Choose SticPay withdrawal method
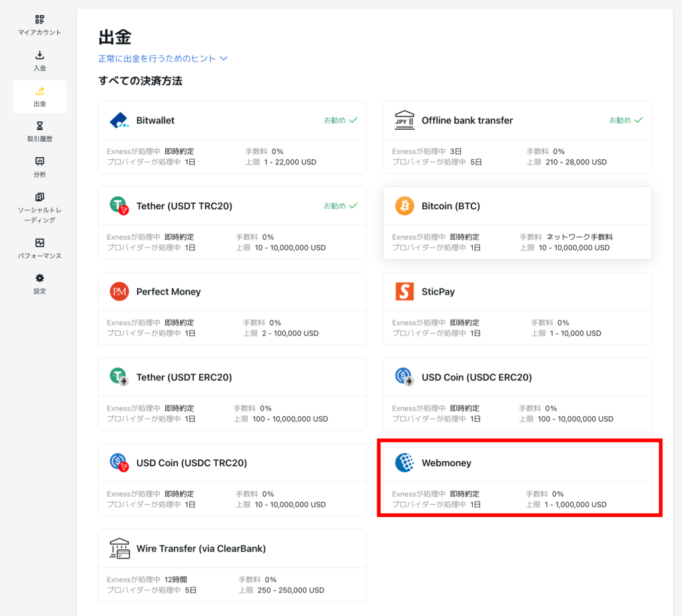 [517, 308]
